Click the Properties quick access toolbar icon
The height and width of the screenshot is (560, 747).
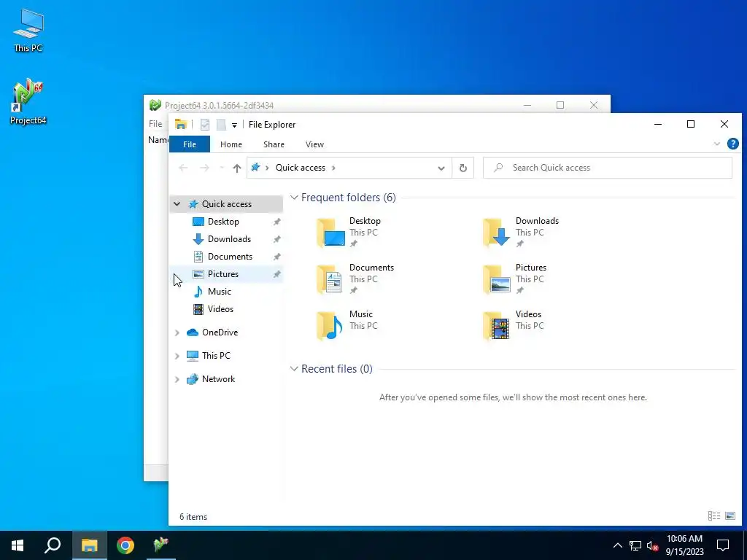[205, 125]
